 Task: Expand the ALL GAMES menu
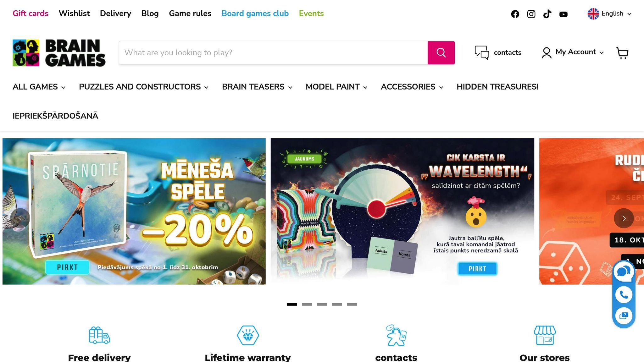coord(39,87)
